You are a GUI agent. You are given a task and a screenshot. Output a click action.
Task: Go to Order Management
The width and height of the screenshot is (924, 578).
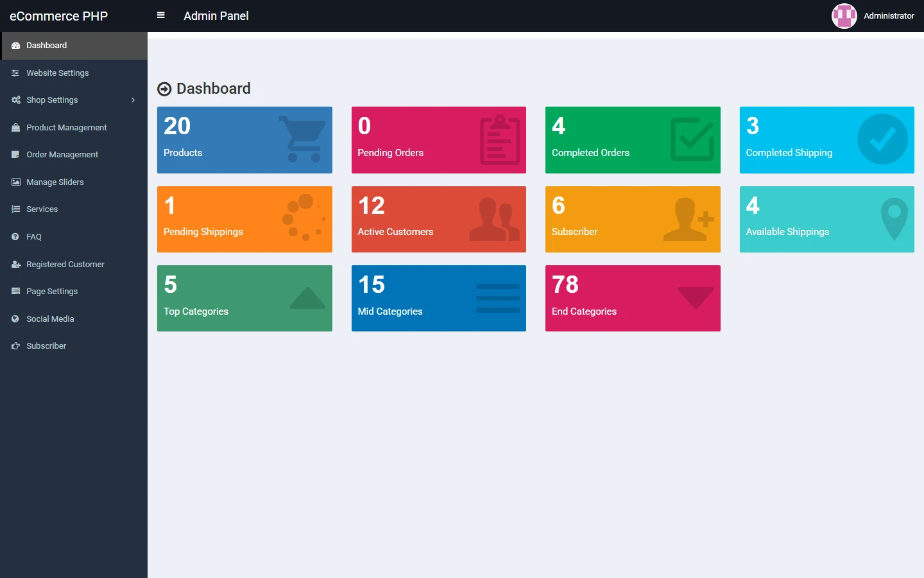tap(74, 155)
